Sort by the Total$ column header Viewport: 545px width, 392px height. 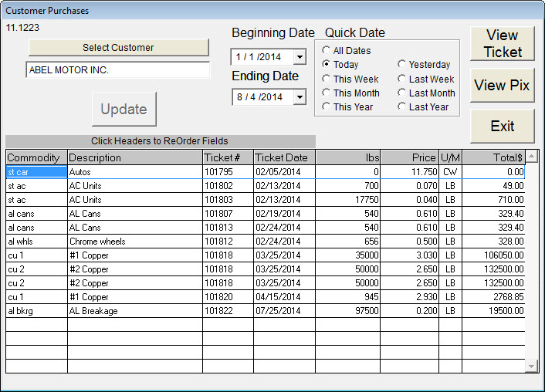tap(493, 157)
